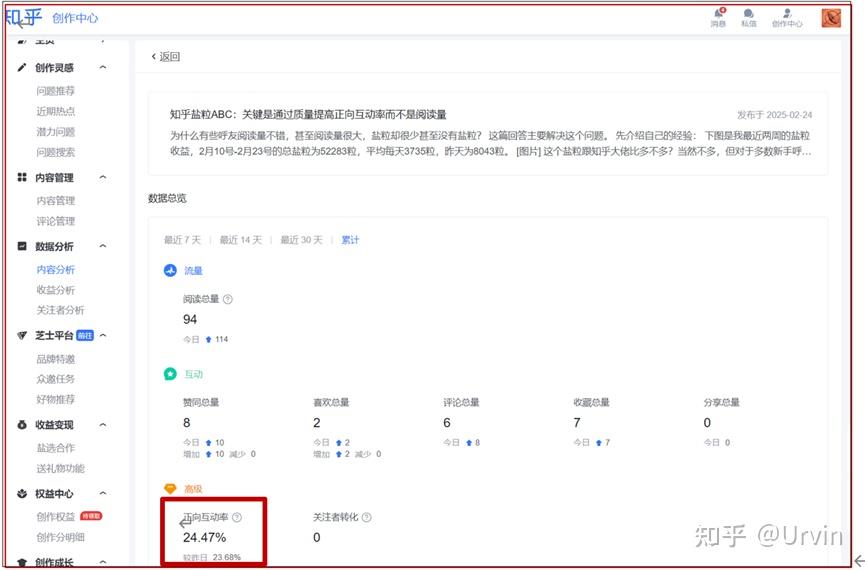
Task: Show help for 阅读总量 question mark
Action: pos(228,299)
